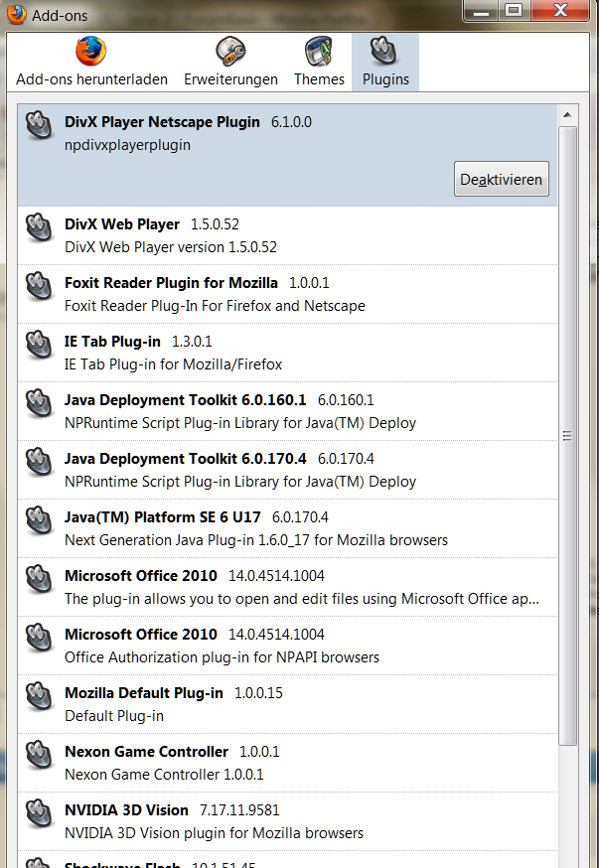Screen dimensions: 599x868
Task: Click version number 1.5.0.52 beside DivX Web Player
Action: pos(215,224)
